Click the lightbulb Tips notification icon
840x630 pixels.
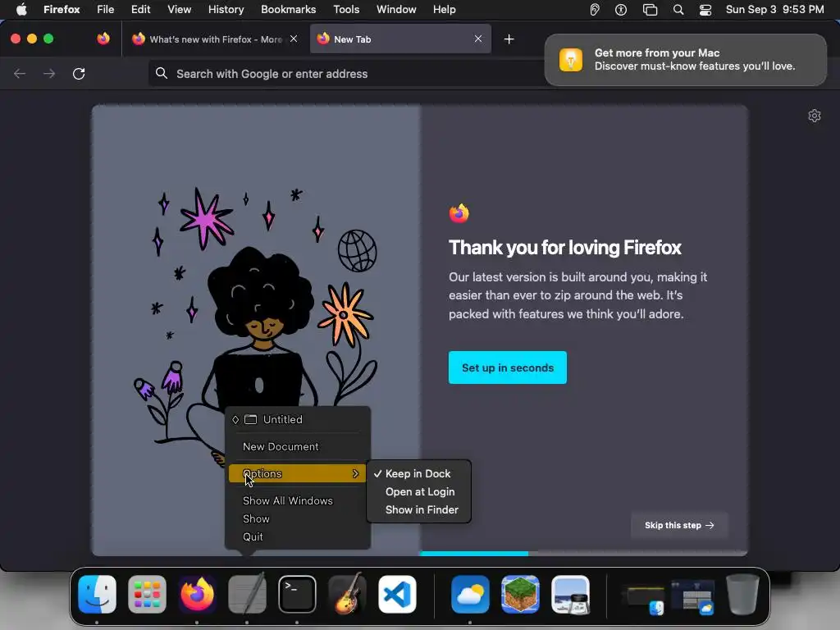pyautogui.click(x=571, y=59)
